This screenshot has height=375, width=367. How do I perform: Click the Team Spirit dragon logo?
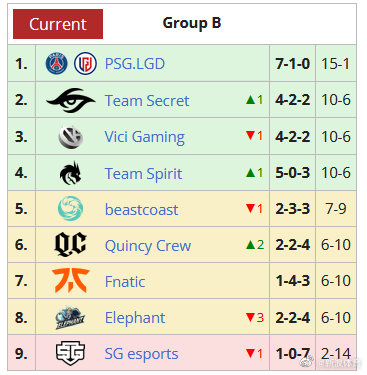(71, 173)
